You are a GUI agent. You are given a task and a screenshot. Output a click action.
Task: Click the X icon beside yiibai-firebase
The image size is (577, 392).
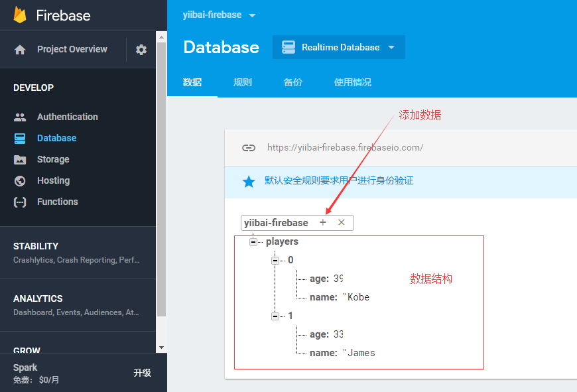[342, 223]
